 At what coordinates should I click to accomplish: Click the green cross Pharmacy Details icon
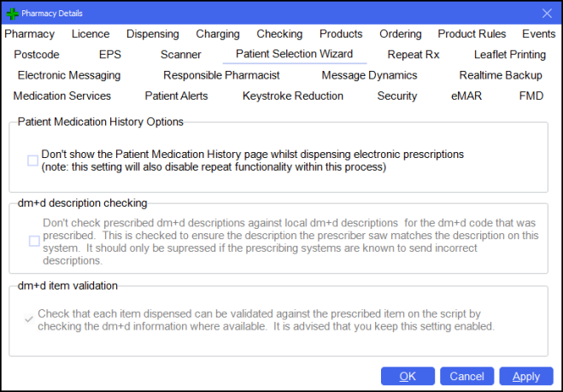12,13
